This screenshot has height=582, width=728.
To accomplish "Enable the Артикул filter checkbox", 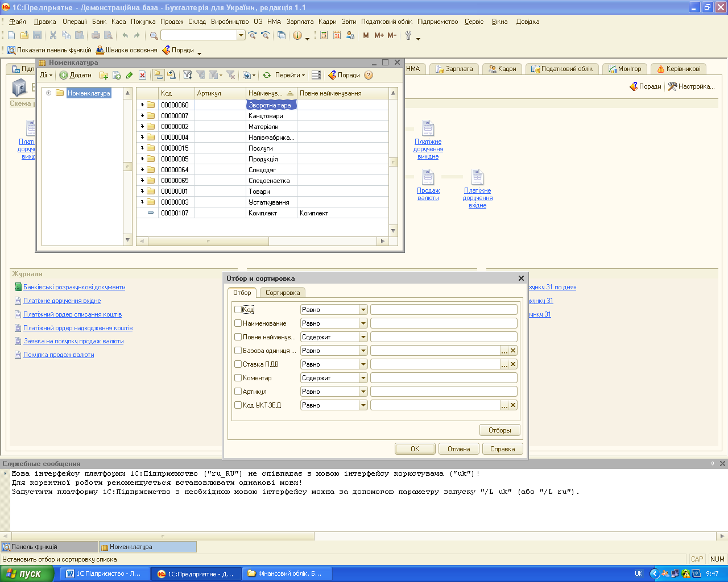I will pos(238,392).
